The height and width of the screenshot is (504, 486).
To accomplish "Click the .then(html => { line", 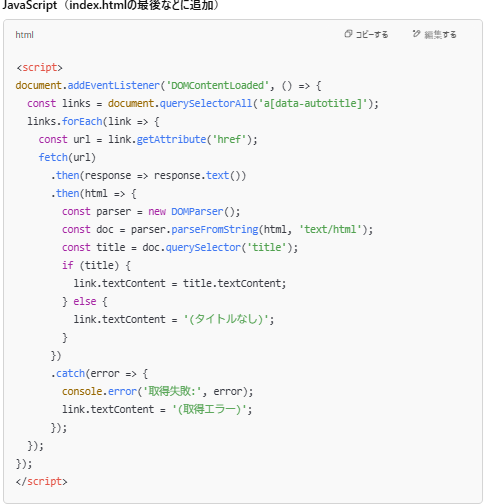I will point(93,193).
